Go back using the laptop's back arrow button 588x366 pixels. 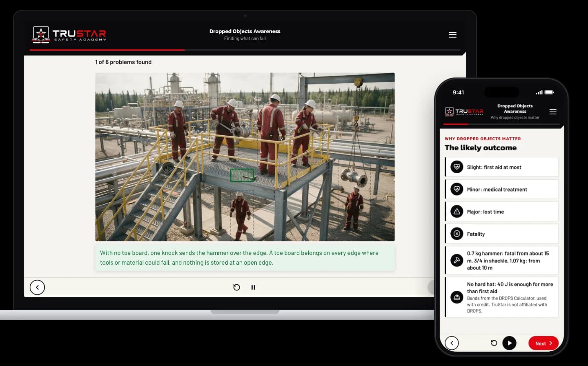point(37,287)
